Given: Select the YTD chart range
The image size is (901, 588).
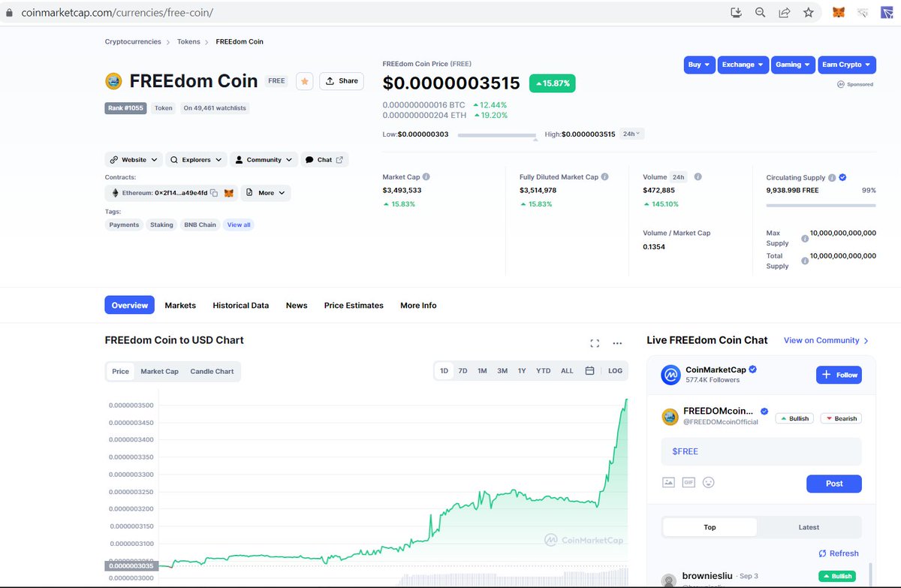Looking at the screenshot, I should click(x=543, y=371).
